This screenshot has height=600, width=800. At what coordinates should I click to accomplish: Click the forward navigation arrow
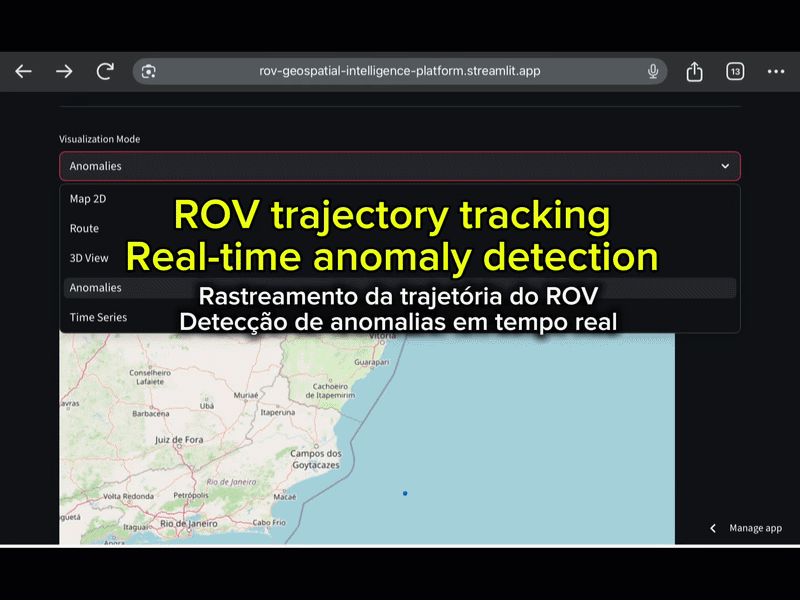pos(63,71)
